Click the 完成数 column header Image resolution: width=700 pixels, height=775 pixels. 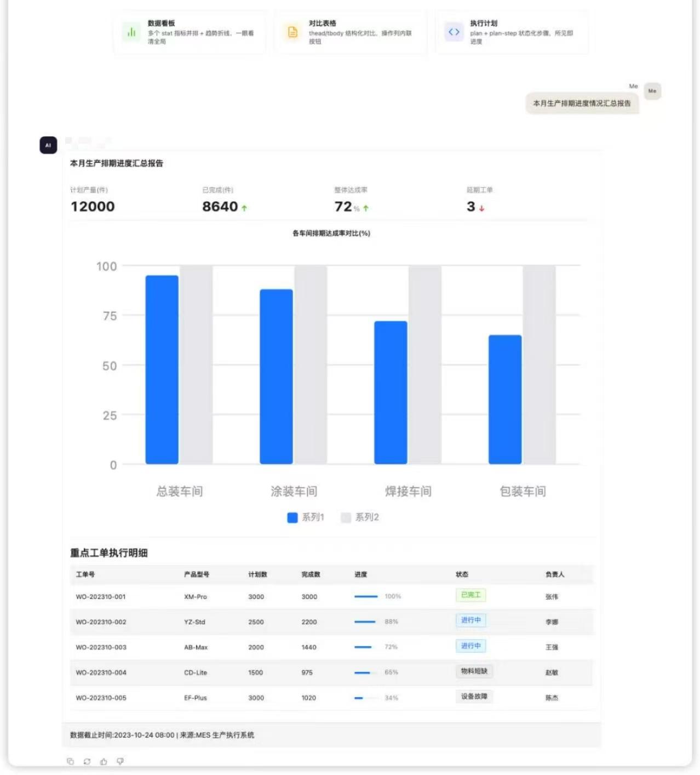coord(311,574)
